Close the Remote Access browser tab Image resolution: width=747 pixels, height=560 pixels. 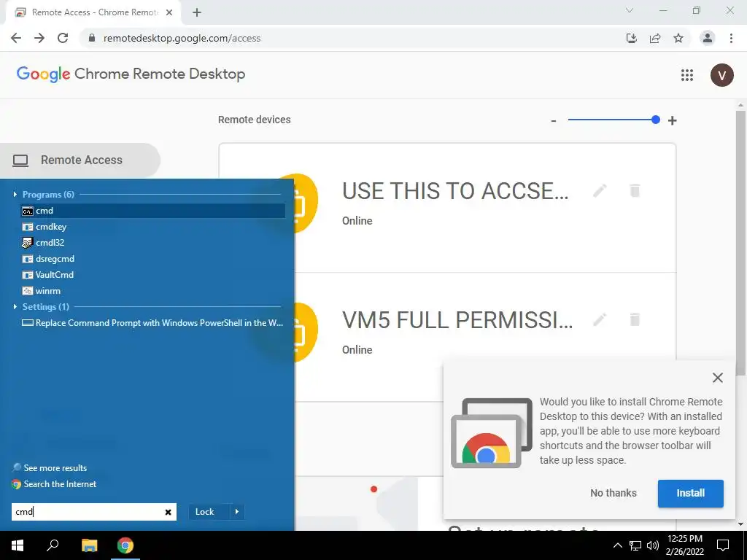pyautogui.click(x=169, y=12)
